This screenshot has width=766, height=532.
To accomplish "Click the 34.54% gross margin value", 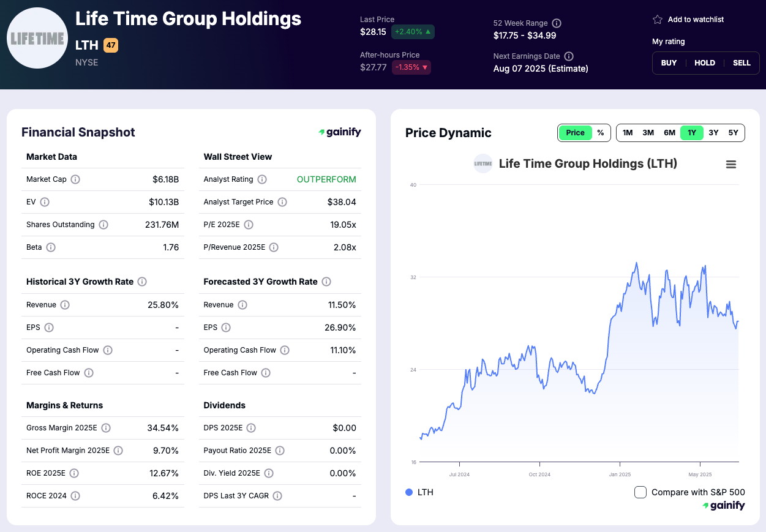I will click(x=163, y=428).
